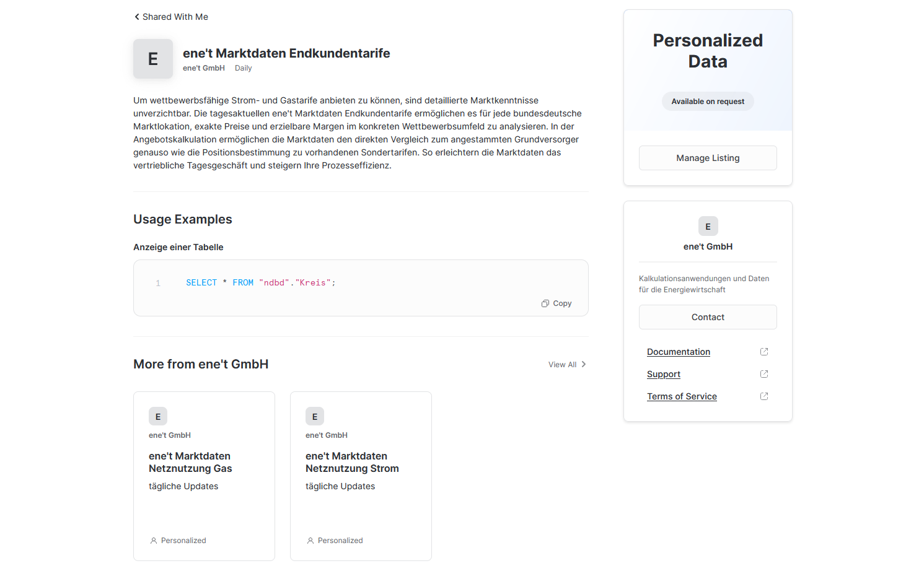Open the Support link
The width and height of the screenshot is (924, 579).
664,374
